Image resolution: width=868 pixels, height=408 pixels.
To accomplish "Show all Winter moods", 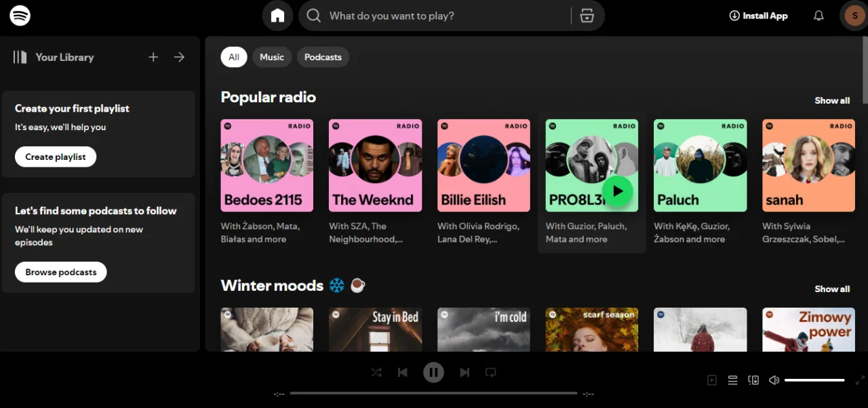I will [832, 289].
